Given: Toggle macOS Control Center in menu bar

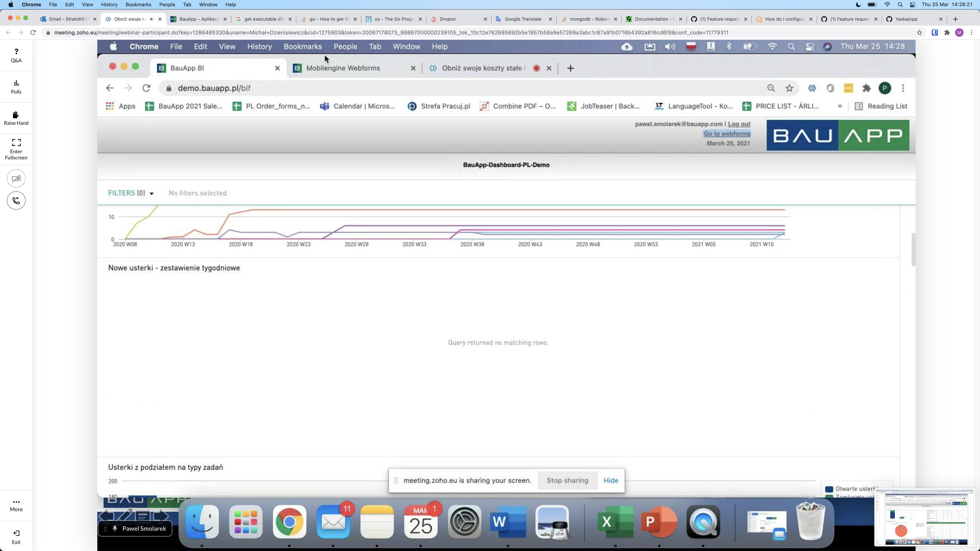Looking at the screenshot, I should (913, 5).
